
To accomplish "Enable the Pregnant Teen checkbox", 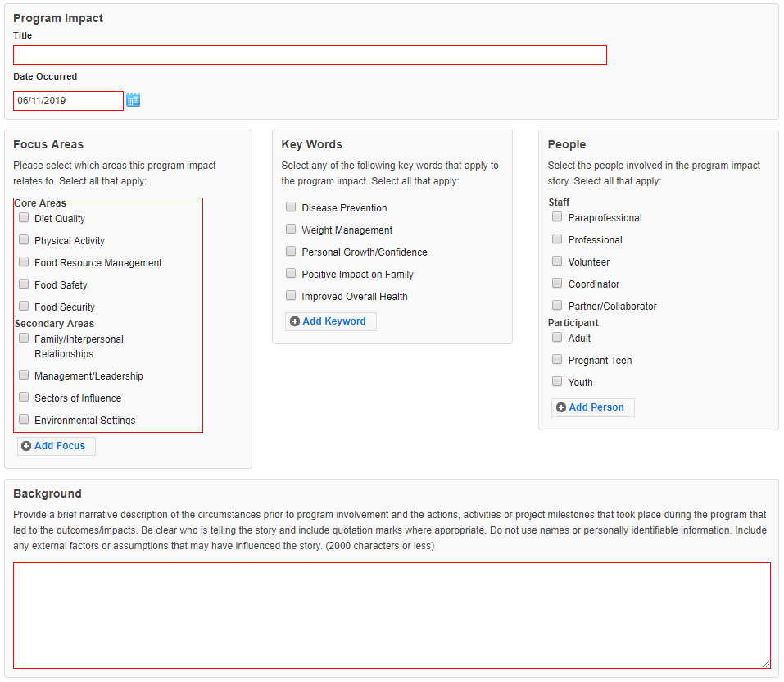I will pyautogui.click(x=557, y=360).
